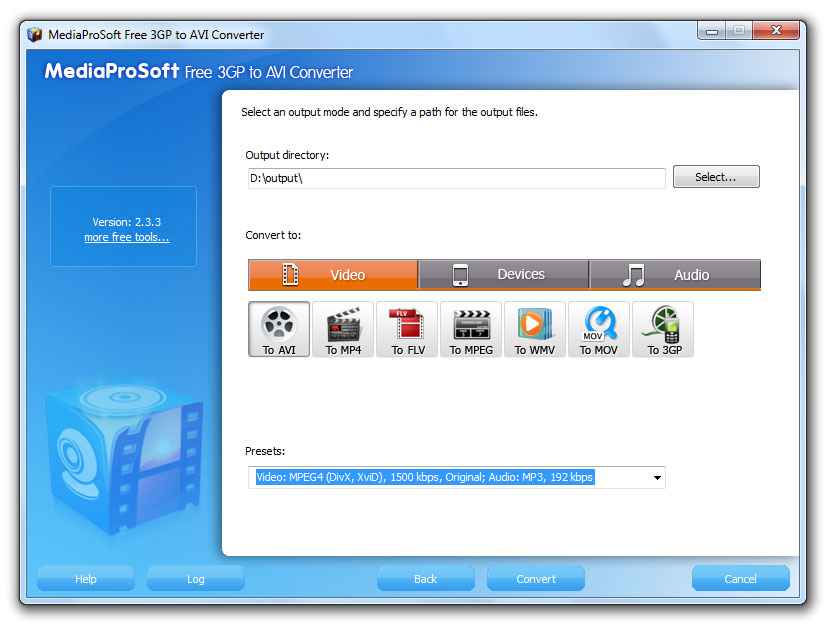
Task: Pick the To MOV format icon
Action: pos(599,329)
